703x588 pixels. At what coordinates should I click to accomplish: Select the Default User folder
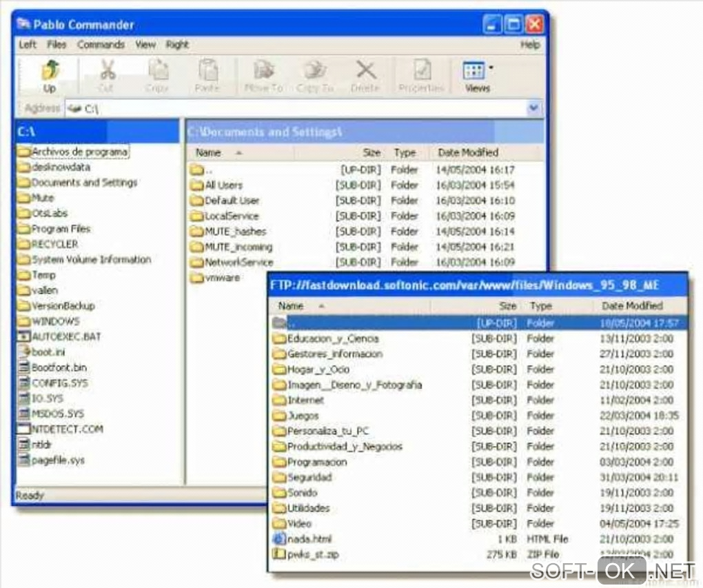[x=225, y=201]
